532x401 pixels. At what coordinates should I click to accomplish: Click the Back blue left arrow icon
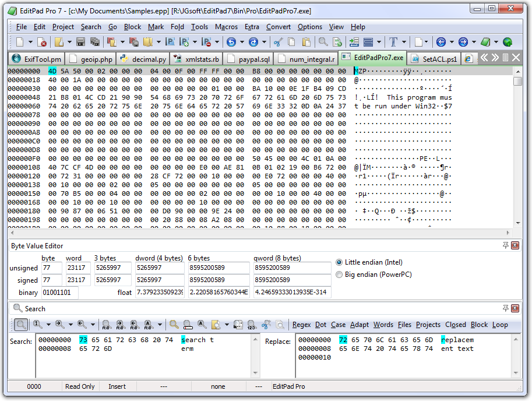coord(441,42)
